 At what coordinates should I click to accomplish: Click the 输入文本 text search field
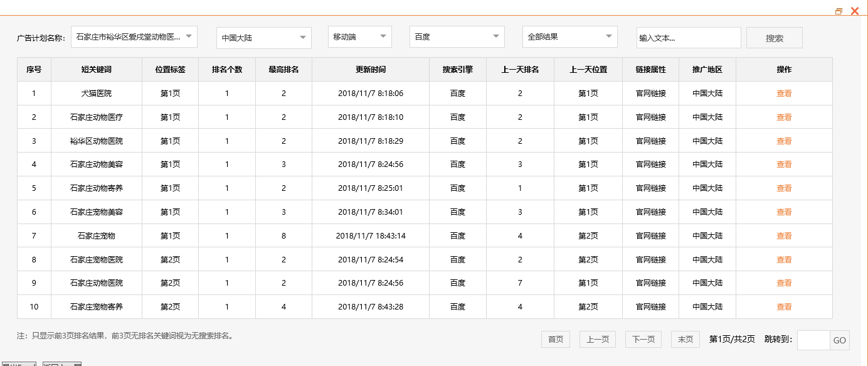pos(688,38)
